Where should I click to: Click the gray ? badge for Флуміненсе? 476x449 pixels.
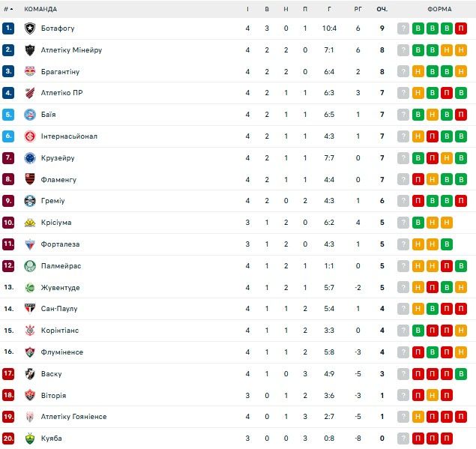tap(403, 352)
